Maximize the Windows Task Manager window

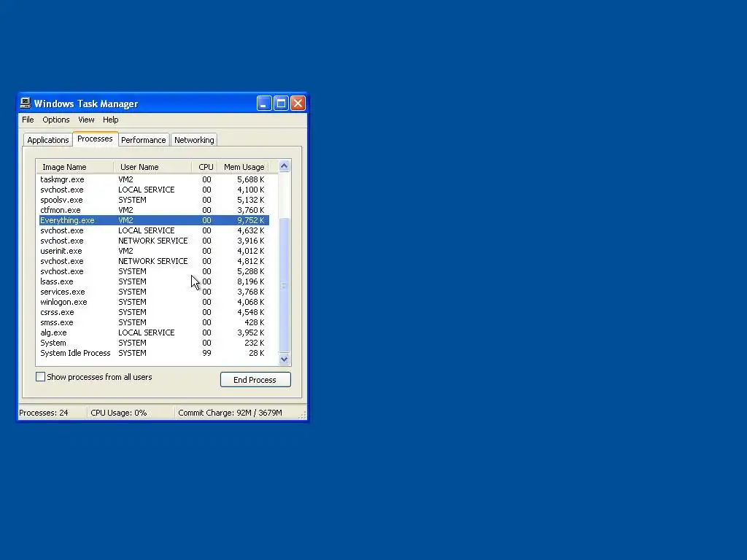pos(281,104)
